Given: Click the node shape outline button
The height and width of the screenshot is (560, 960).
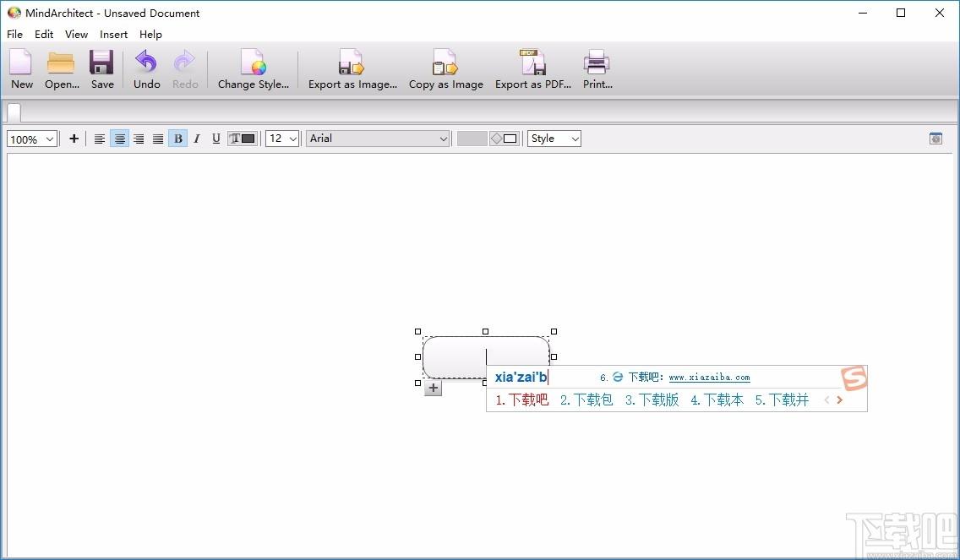Looking at the screenshot, I should [505, 139].
